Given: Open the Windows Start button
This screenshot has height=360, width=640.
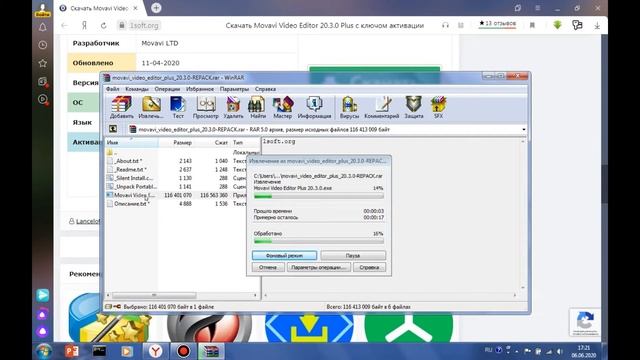Looking at the screenshot, I should 44,351.
